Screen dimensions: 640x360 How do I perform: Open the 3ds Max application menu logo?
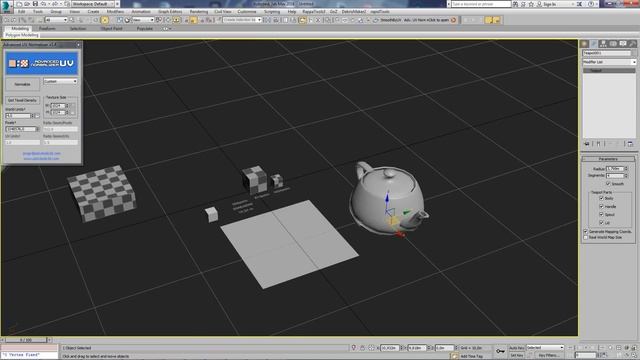6,7
